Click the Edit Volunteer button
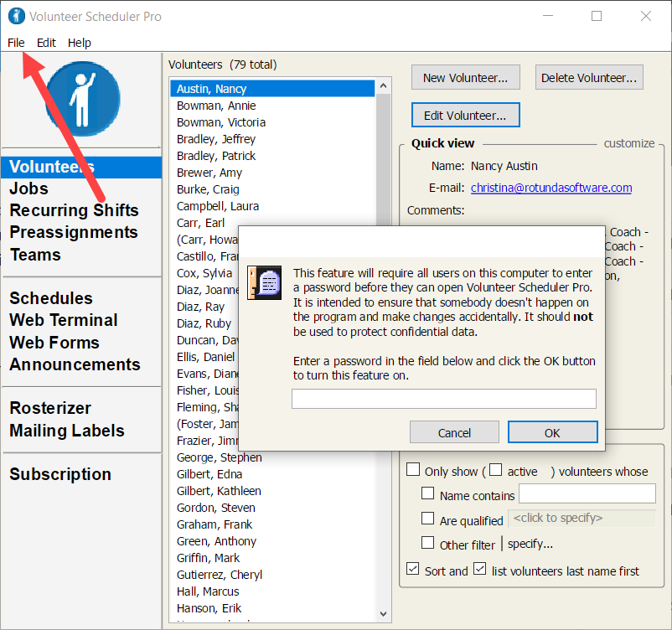The width and height of the screenshot is (672, 630). [466, 116]
